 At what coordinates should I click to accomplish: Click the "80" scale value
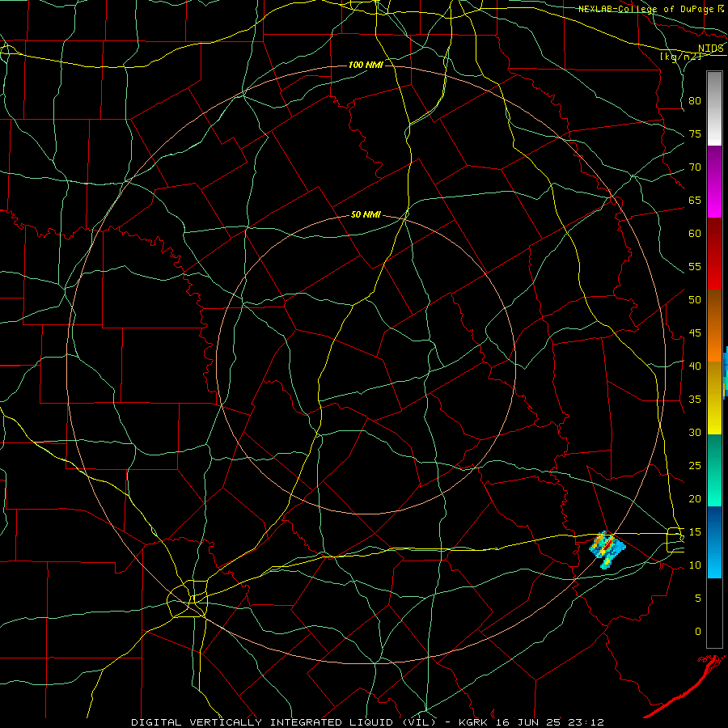coord(695,101)
